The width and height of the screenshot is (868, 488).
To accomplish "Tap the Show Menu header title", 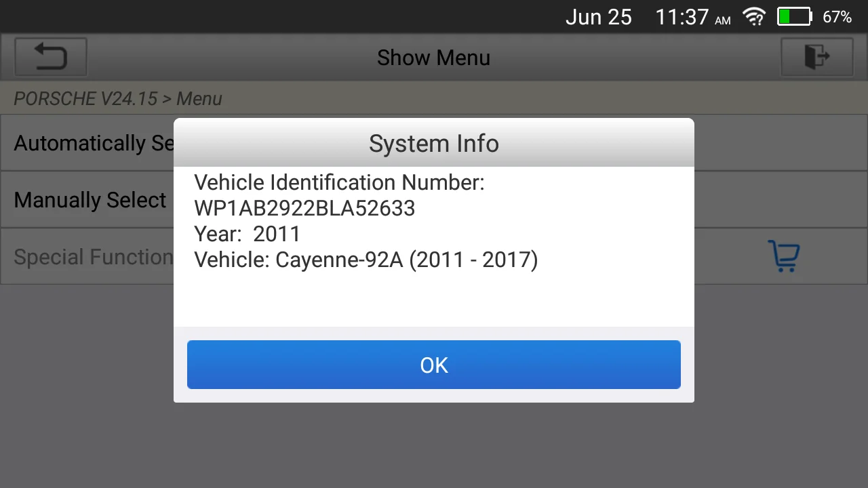I will click(433, 58).
